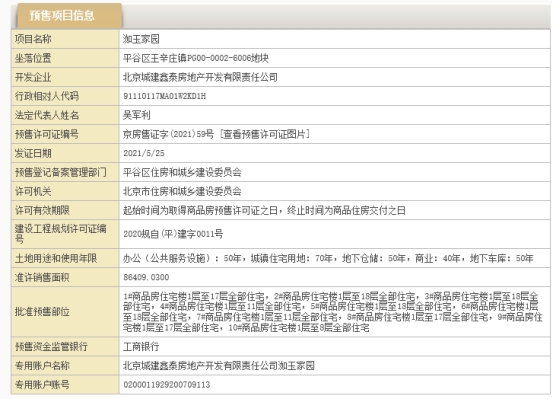Select the 土地用途和使用年限 value text
Screen dimensions: 554x399
click(328, 258)
